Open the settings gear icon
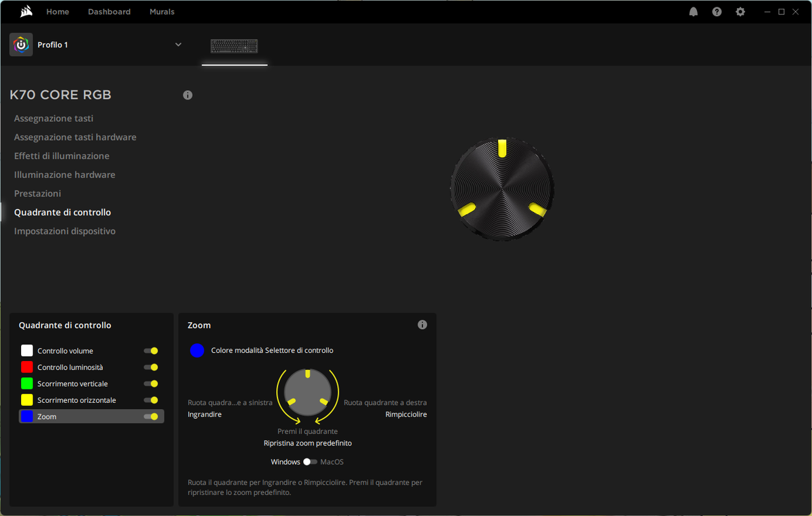812x516 pixels. (x=740, y=12)
